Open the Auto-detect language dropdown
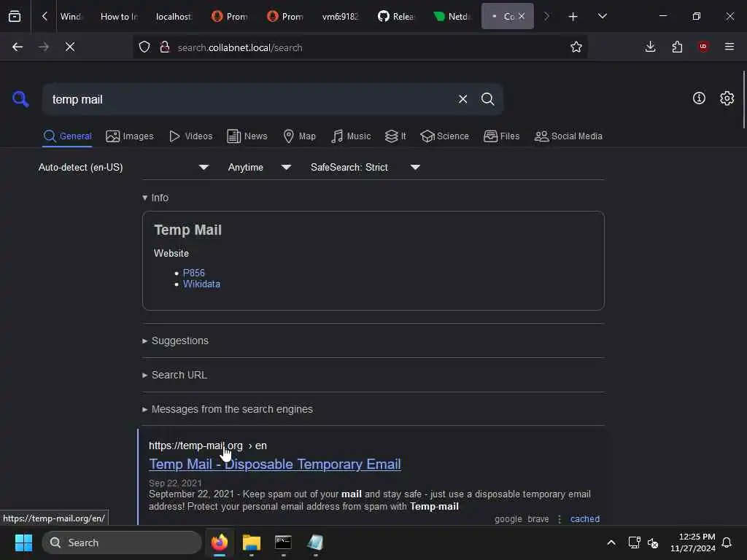Image resolution: width=747 pixels, height=560 pixels. [124, 167]
